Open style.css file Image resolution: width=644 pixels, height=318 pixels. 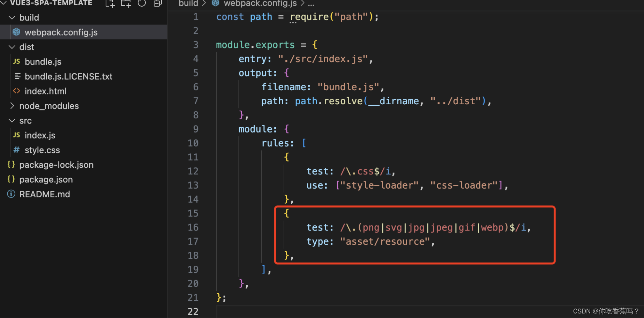pyautogui.click(x=84, y=150)
